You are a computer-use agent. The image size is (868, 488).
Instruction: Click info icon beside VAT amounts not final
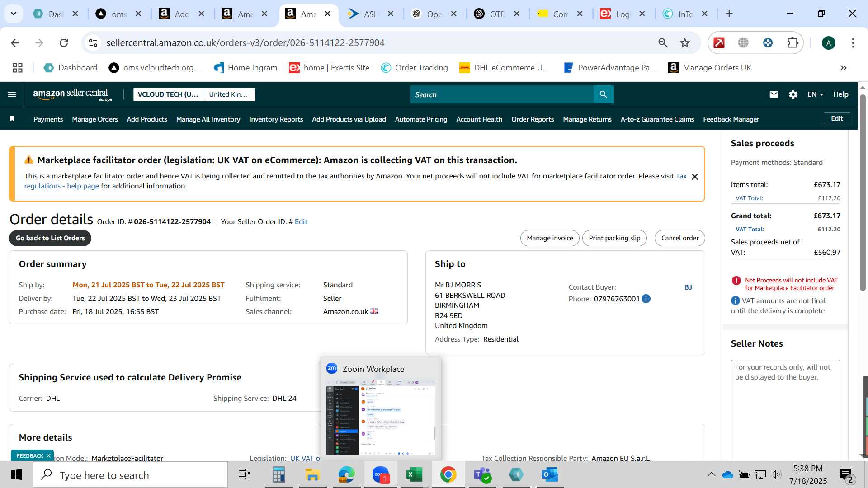pyautogui.click(x=736, y=300)
